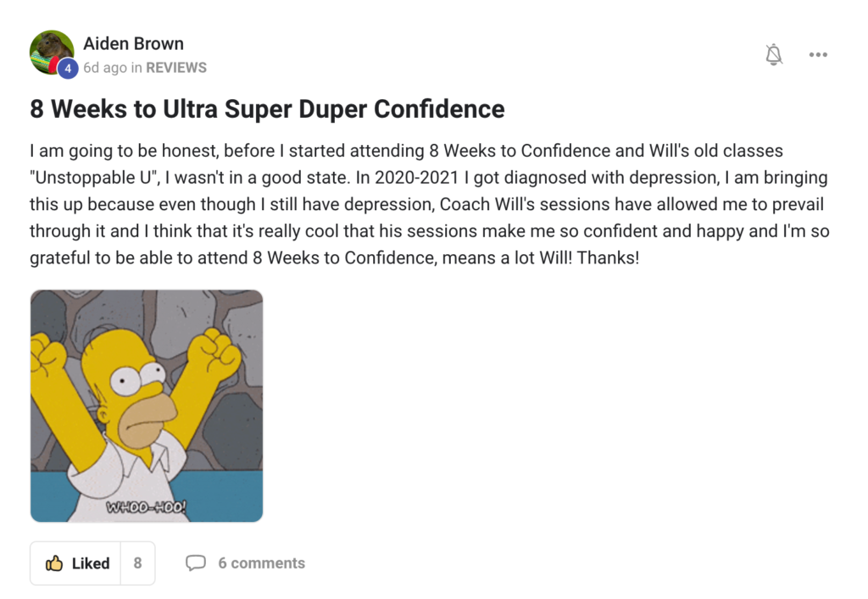Image resolution: width=868 pixels, height=599 pixels.
Task: Open the three-dot post options menu
Action: [818, 54]
